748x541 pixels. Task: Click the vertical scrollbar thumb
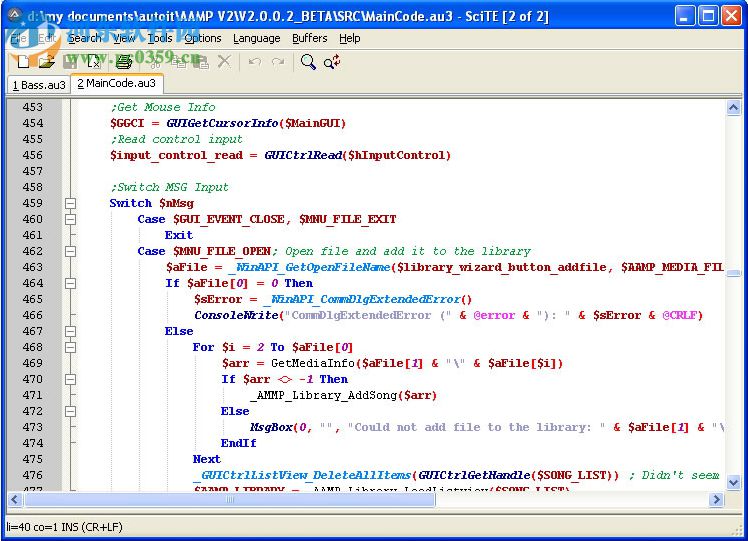pyautogui.click(x=734, y=273)
